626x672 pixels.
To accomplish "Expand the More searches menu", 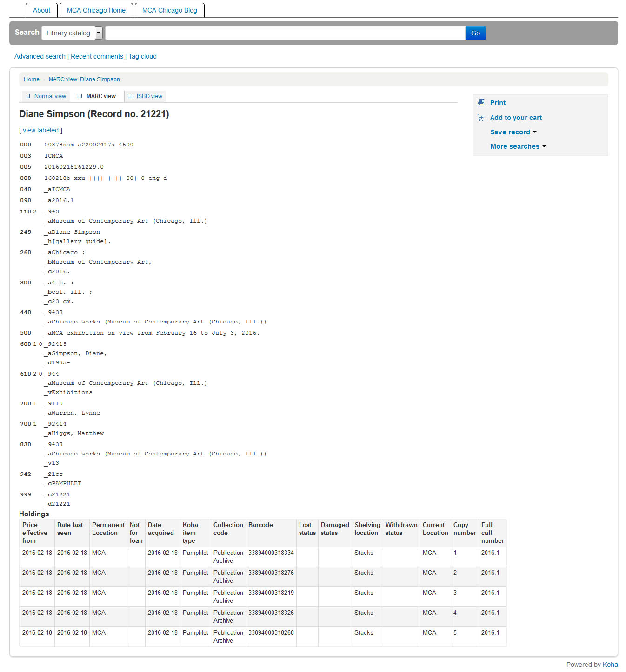I will (x=518, y=146).
